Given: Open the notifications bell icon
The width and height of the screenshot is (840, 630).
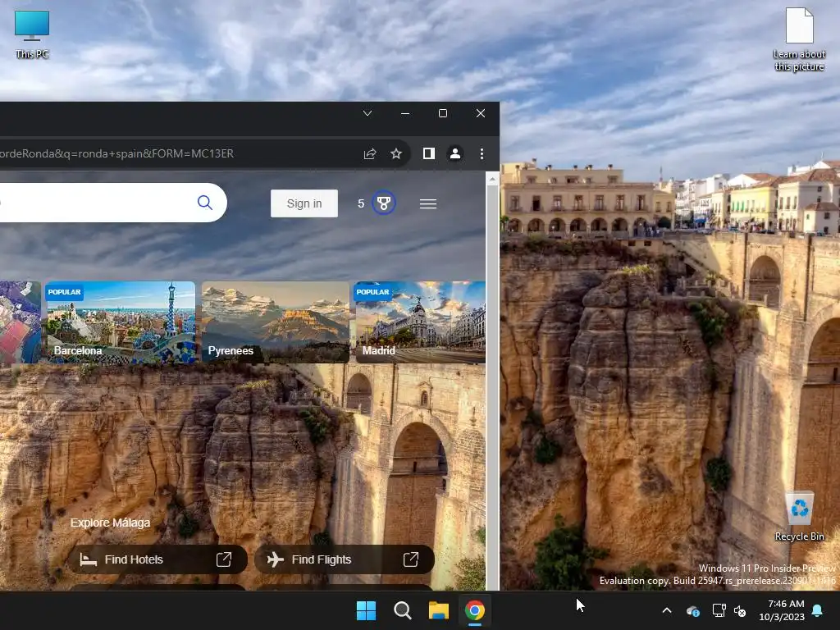Looking at the screenshot, I should [x=818, y=610].
